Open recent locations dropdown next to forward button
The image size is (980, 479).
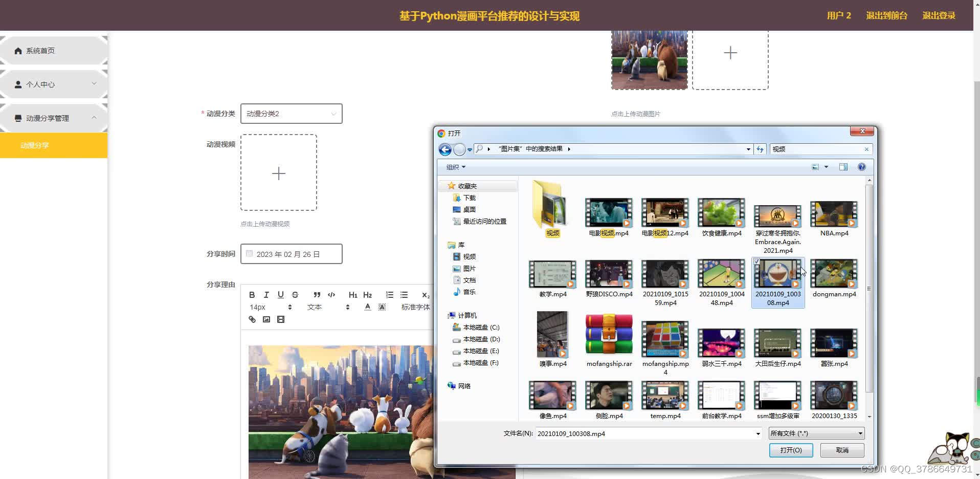pos(470,149)
